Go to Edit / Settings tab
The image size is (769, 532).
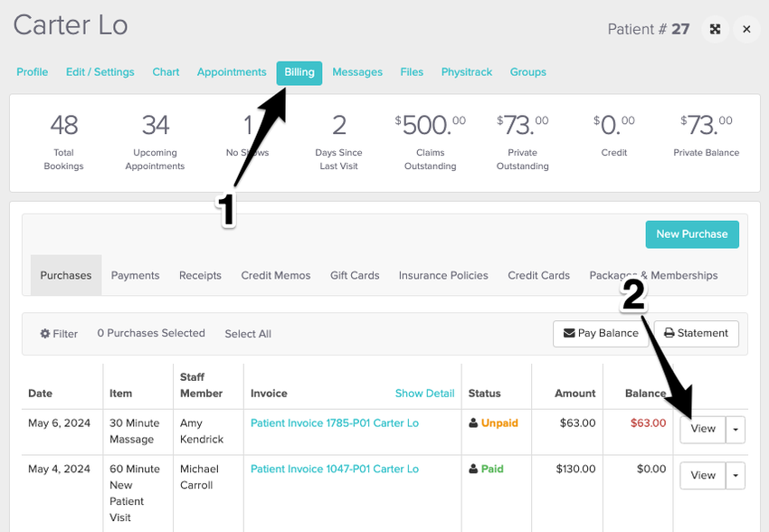point(100,72)
